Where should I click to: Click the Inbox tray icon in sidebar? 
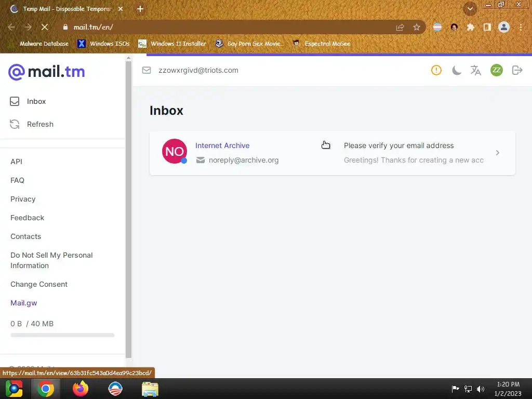point(15,101)
